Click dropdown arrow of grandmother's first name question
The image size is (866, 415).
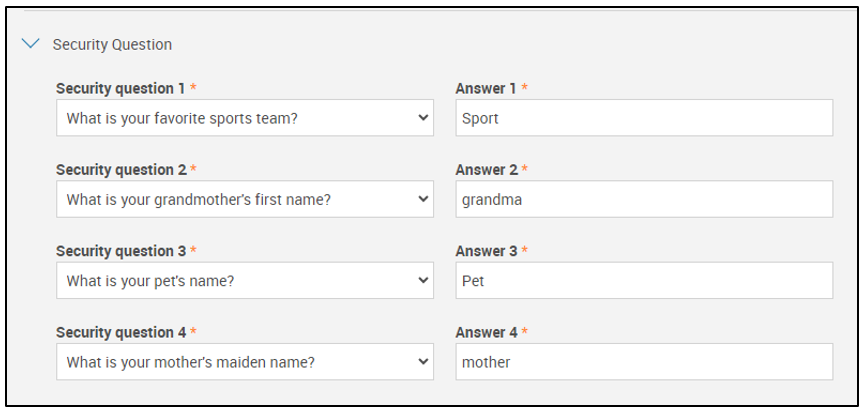click(422, 199)
